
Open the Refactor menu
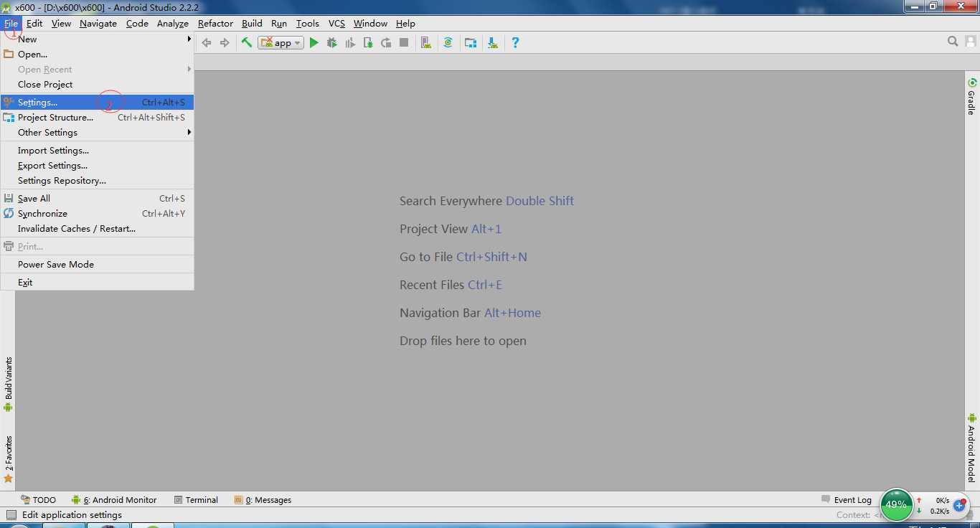pyautogui.click(x=215, y=23)
